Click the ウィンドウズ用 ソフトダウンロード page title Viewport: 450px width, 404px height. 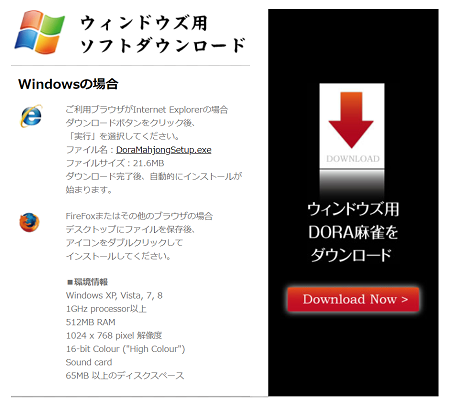163,34
